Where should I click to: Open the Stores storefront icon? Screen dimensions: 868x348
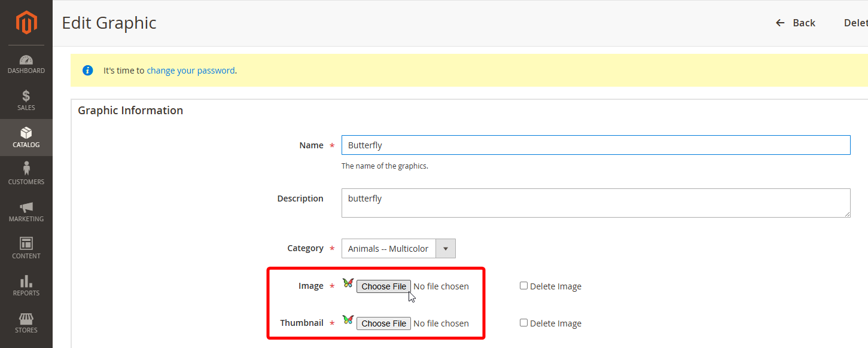pos(26,319)
